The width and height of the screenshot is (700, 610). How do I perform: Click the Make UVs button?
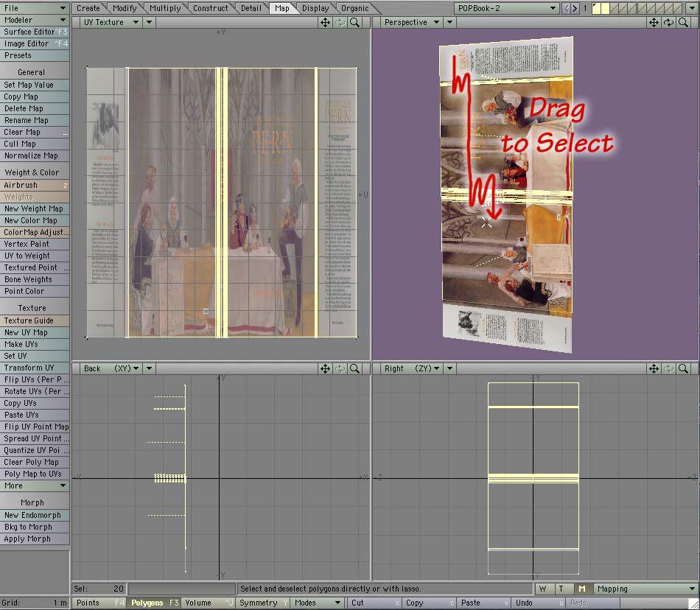coord(35,344)
